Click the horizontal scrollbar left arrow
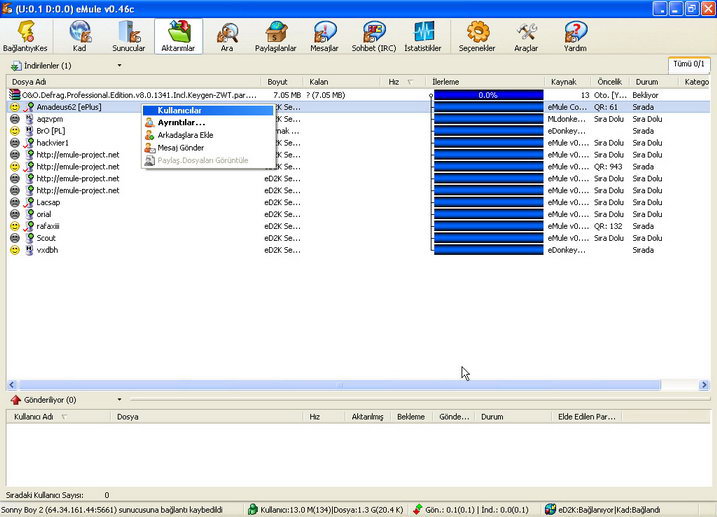Viewport: 717px width, 517px height. [x=12, y=385]
